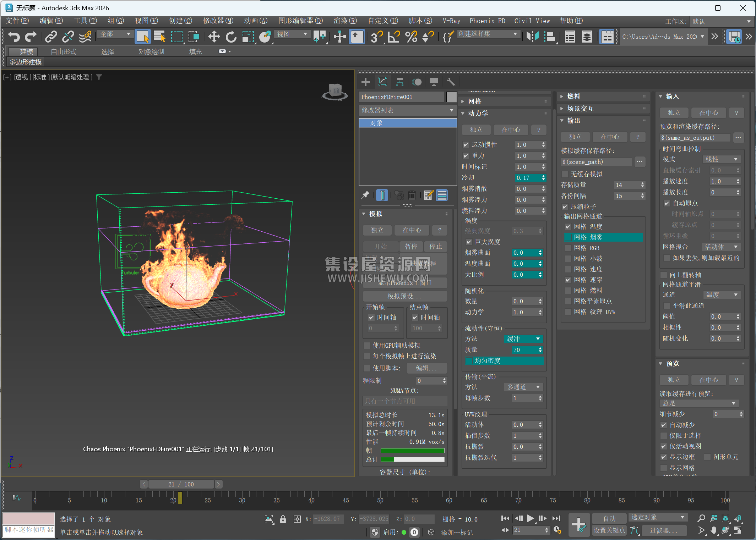Expand the 网格 rollout
This screenshot has height=540, width=756.
click(504, 101)
